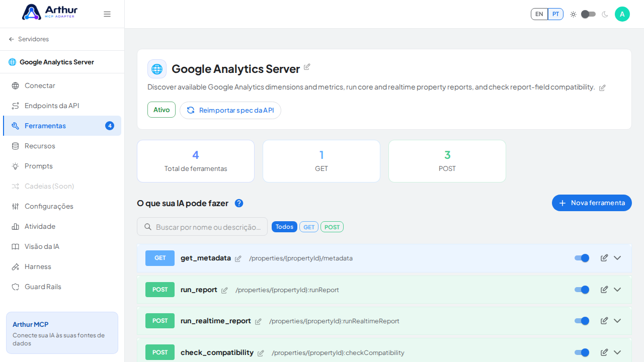
Task: Open Visão da IA in sidebar
Action: 62,246
